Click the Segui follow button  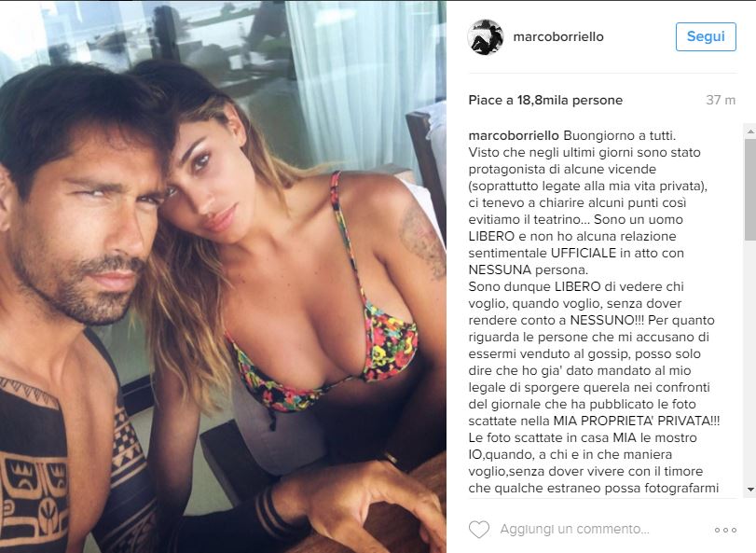tap(706, 36)
